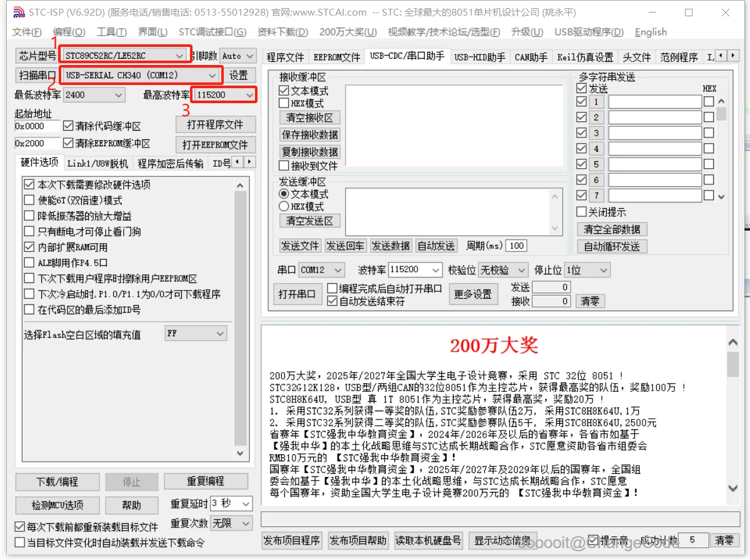Click the 清空接收区 clear button
Screen dimensions: 750x560
pos(309,117)
